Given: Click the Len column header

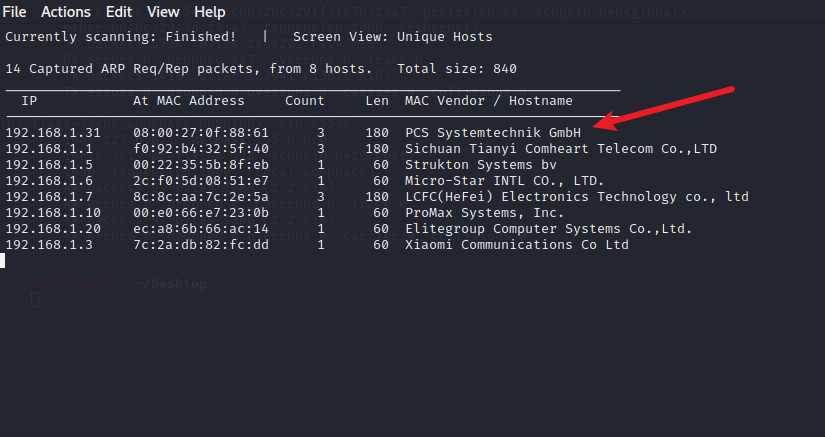Looking at the screenshot, I should [377, 100].
